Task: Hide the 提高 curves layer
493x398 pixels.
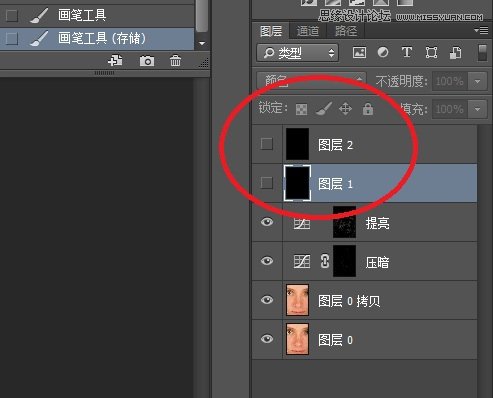Action: coord(267,222)
